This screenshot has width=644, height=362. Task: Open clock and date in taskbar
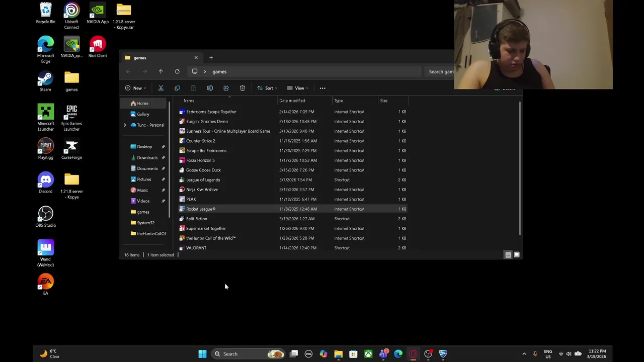click(x=597, y=354)
